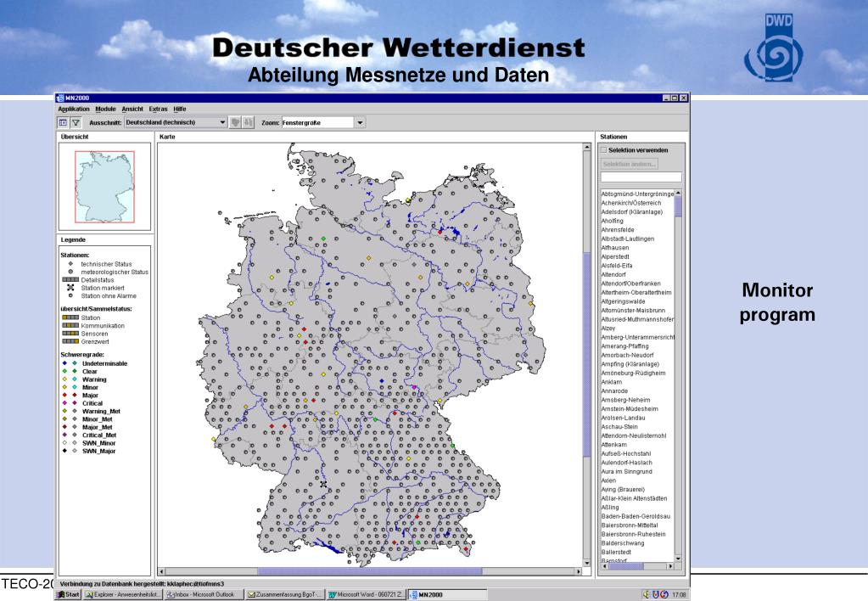Click 'Grenzwert' legend entry
868x601 pixels.
95,342
